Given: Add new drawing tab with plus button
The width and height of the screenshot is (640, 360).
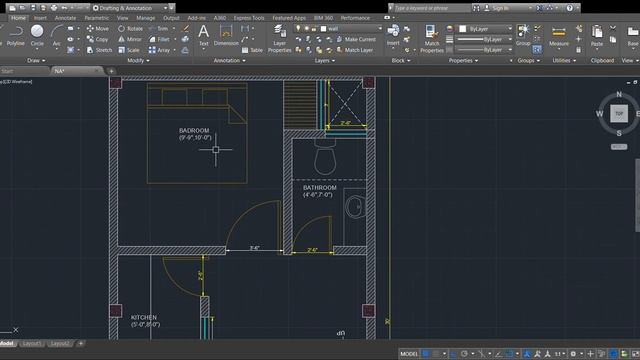Looking at the screenshot, I should pos(111,71).
